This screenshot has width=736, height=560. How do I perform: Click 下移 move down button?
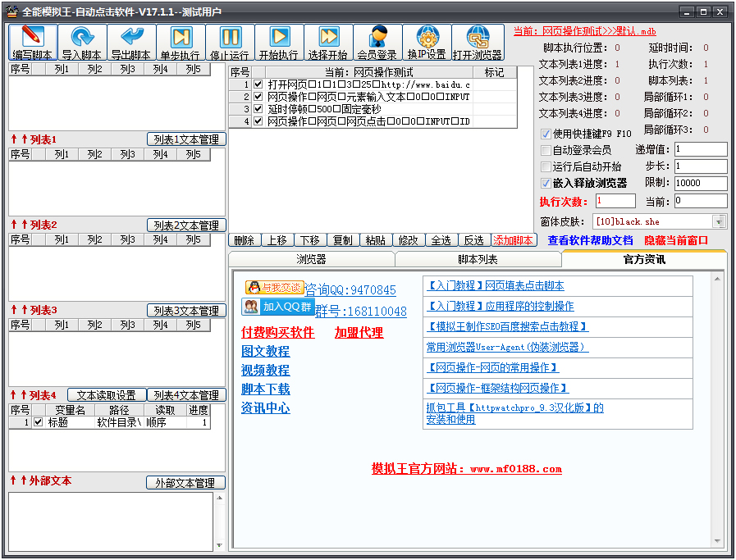coord(310,240)
